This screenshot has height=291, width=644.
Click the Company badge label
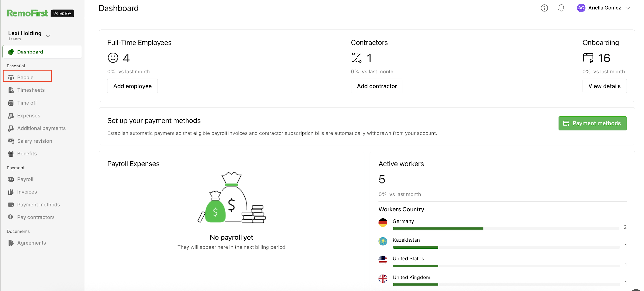[x=62, y=13]
